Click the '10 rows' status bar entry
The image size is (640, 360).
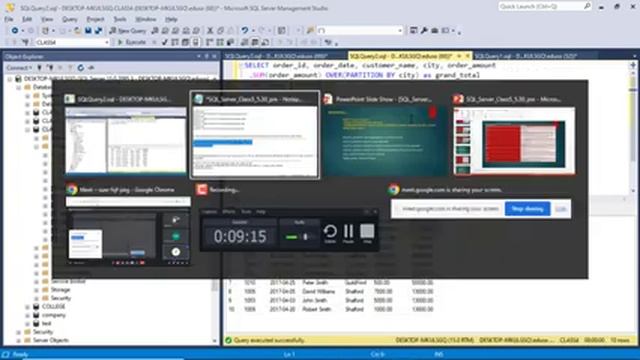pyautogui.click(x=620, y=340)
